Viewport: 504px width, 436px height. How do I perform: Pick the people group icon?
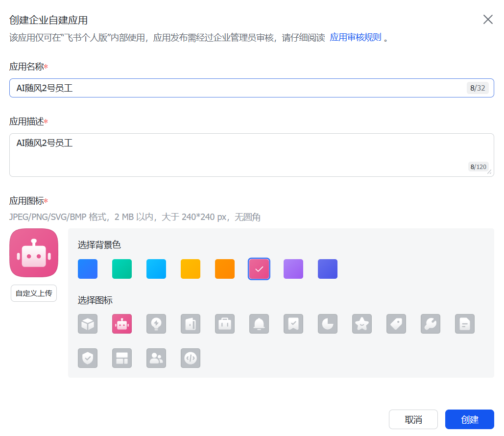coord(156,358)
